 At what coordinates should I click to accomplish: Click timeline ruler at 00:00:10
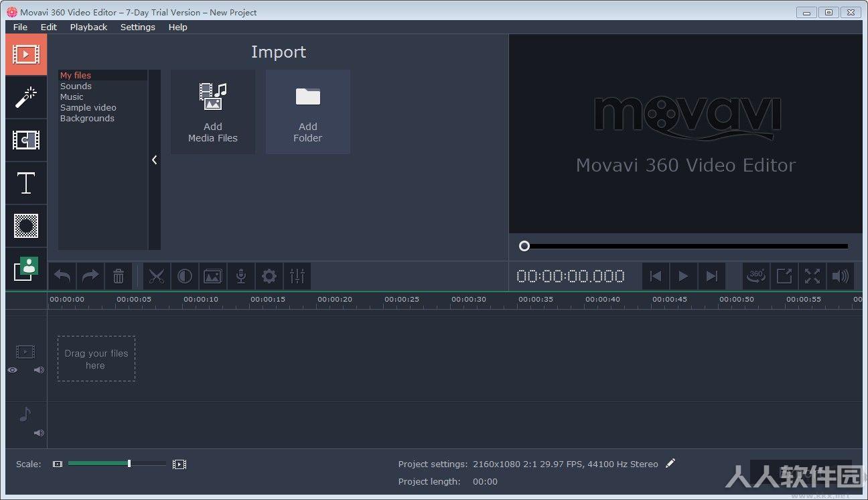pos(201,299)
